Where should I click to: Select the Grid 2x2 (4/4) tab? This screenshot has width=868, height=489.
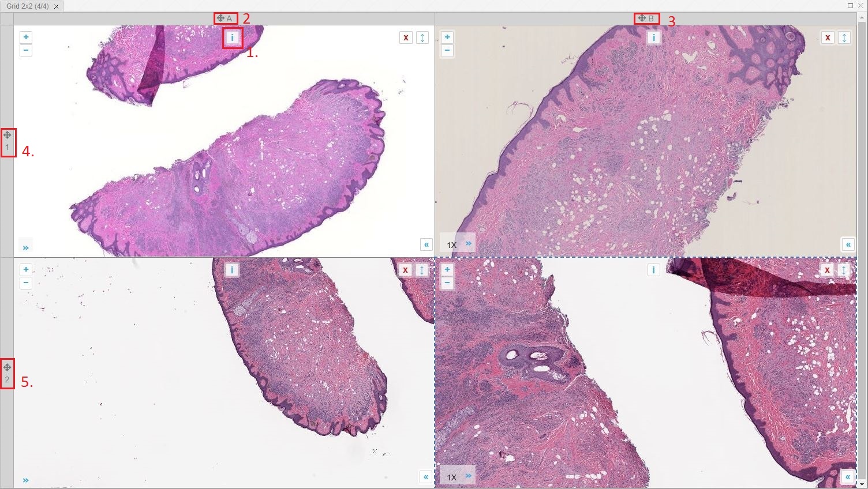pos(28,6)
